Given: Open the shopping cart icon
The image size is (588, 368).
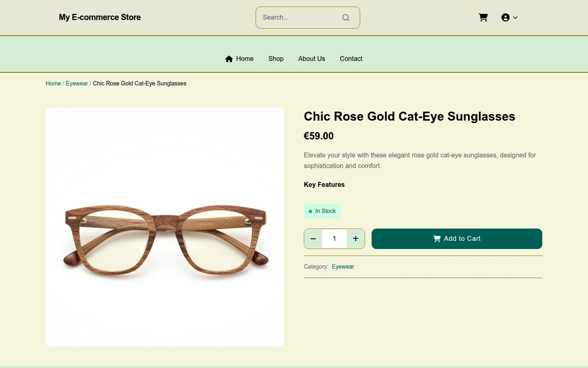Looking at the screenshot, I should pyautogui.click(x=483, y=18).
